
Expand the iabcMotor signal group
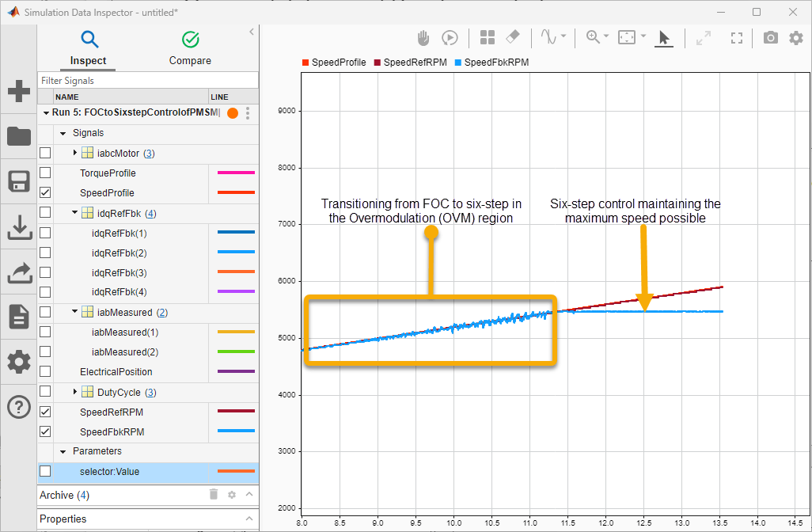click(76, 153)
